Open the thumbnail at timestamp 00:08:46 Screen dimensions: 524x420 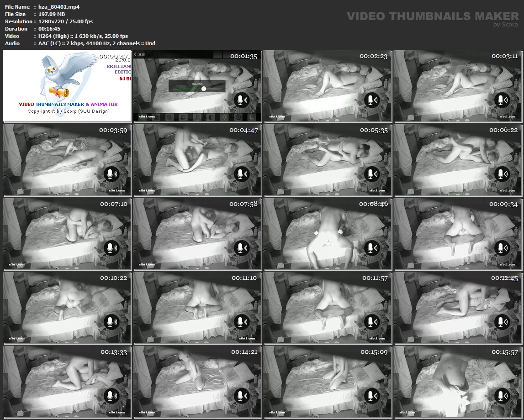(x=327, y=233)
